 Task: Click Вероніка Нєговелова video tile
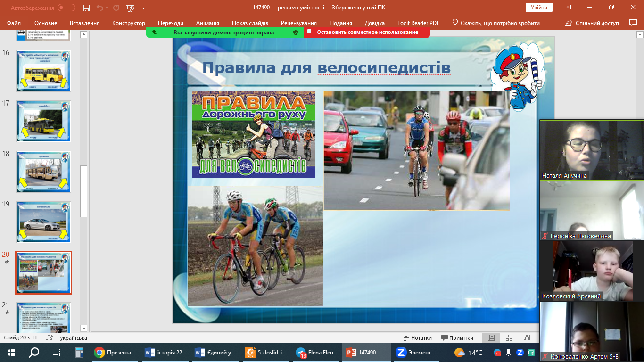pos(592,211)
